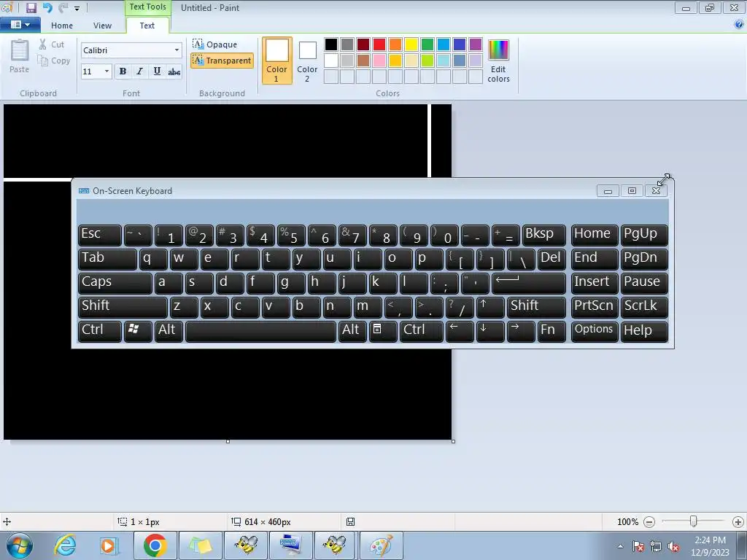
Task: Pick the black color swatch
Action: pos(331,44)
